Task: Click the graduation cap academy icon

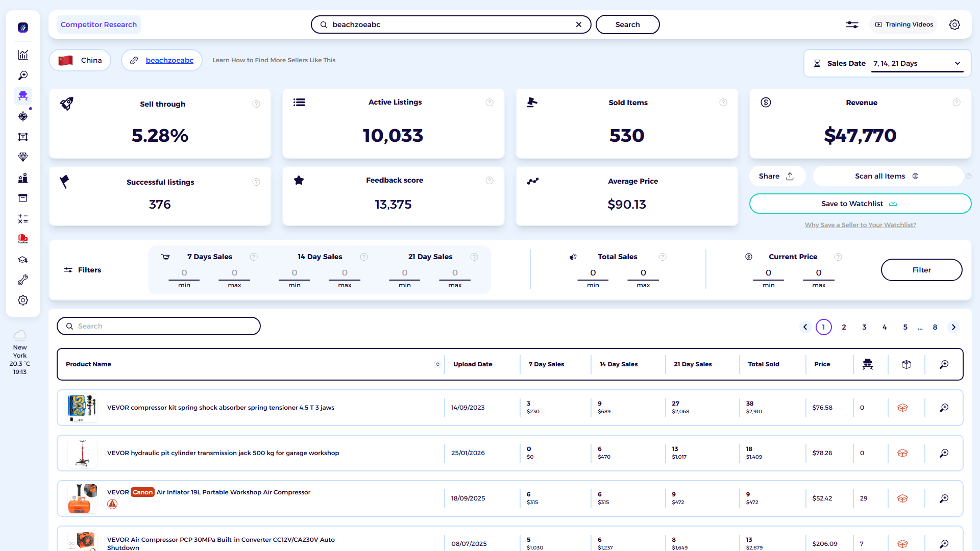Action: pos(23,260)
